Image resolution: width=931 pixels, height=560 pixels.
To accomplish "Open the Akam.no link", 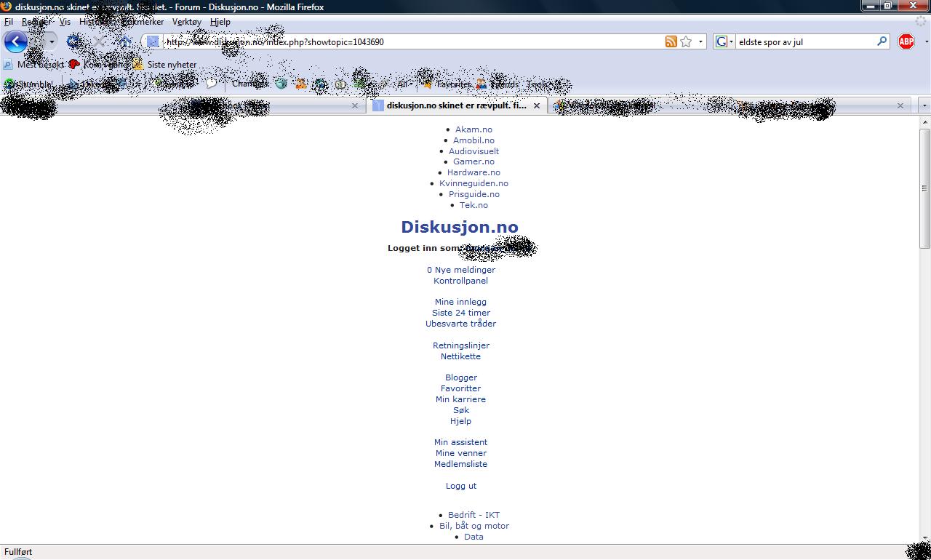I will click(474, 129).
